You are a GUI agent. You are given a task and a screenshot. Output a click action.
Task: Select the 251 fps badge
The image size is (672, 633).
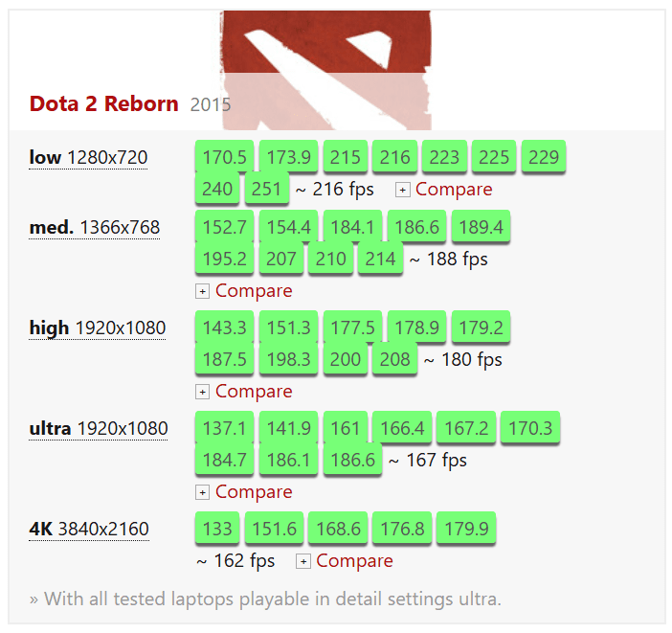point(266,189)
